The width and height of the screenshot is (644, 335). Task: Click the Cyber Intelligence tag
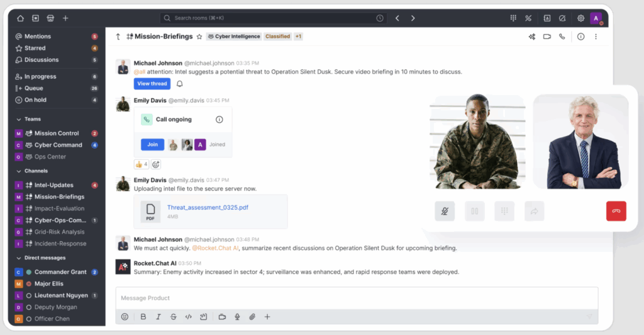click(234, 37)
